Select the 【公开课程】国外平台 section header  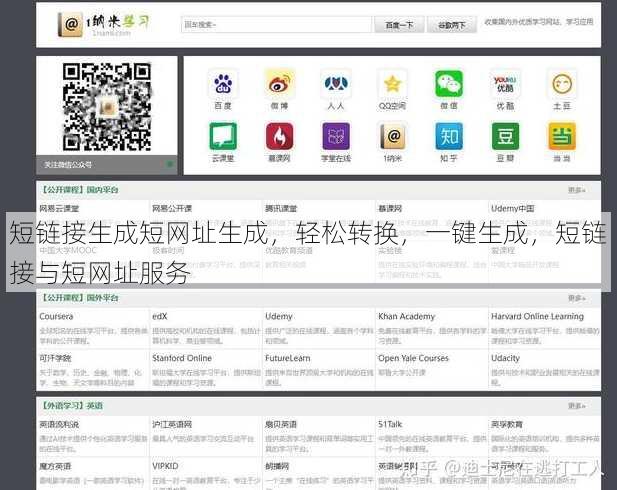(80, 298)
